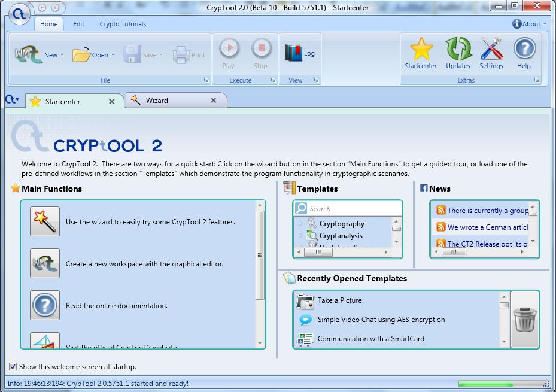Click the Take a Picture template icon
The height and width of the screenshot is (392, 556).
(305, 301)
